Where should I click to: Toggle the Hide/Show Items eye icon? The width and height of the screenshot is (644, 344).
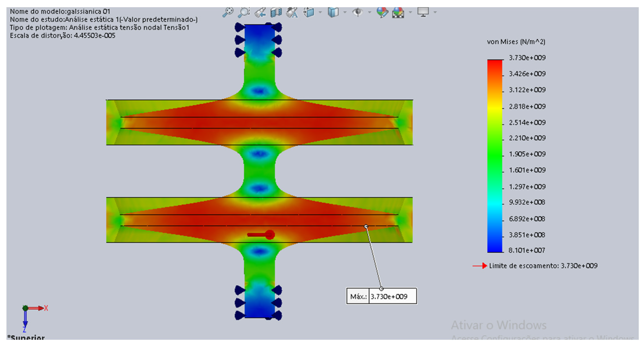tap(358, 12)
